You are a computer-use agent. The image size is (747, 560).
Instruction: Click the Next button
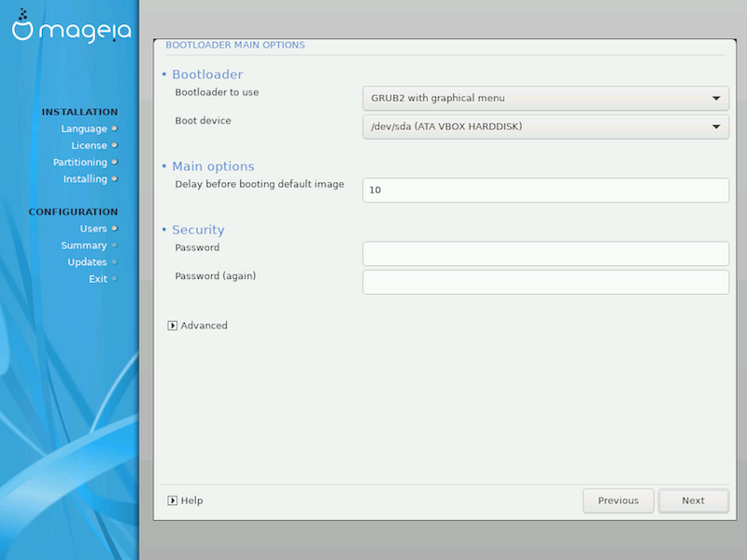pyautogui.click(x=693, y=500)
